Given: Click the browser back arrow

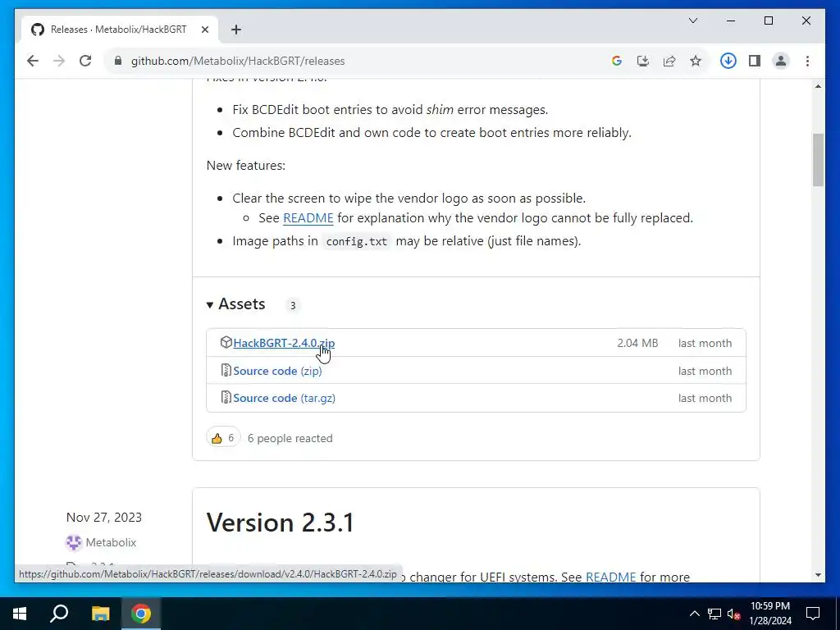Looking at the screenshot, I should click(33, 61).
